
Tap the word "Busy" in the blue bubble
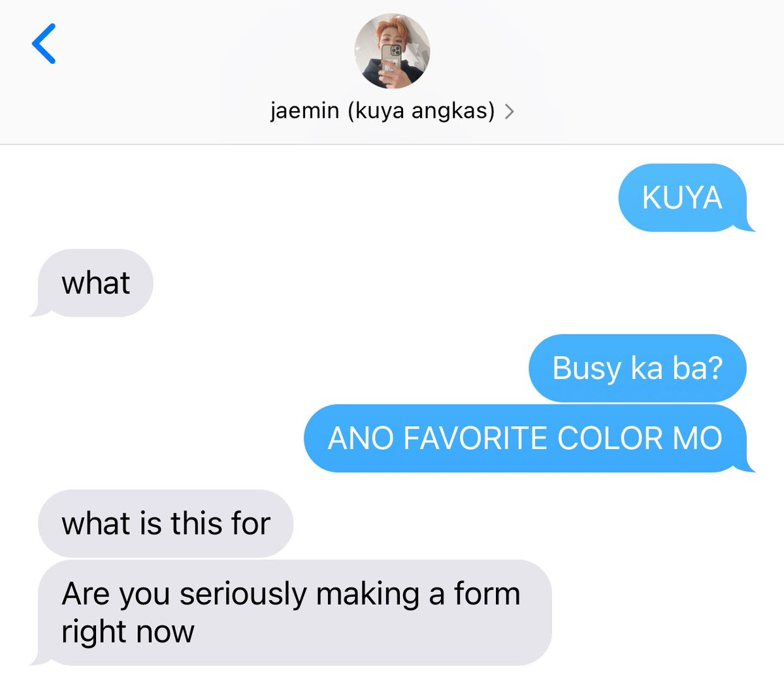click(x=587, y=369)
